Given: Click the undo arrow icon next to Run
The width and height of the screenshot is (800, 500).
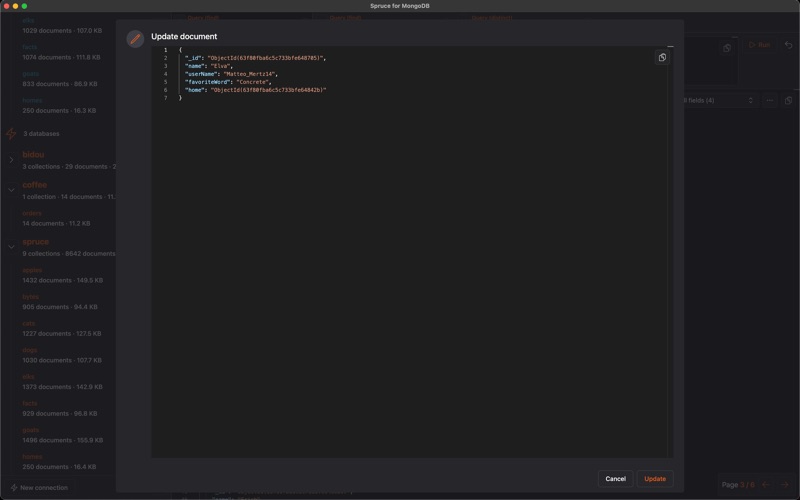Looking at the screenshot, I should click(x=788, y=45).
